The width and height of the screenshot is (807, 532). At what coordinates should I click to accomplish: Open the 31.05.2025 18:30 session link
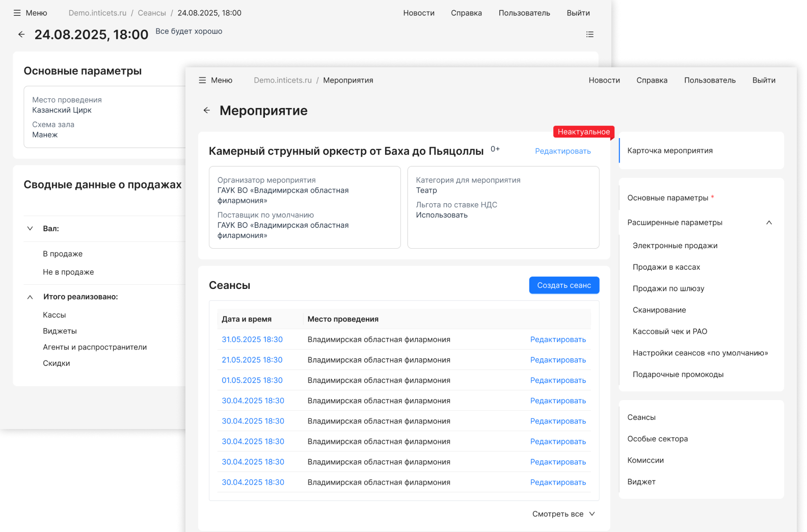252,339
